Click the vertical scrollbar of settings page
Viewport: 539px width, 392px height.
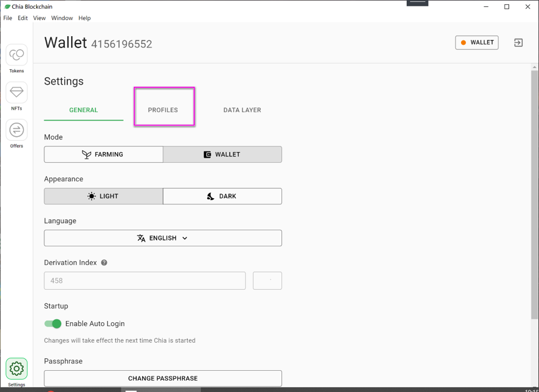(534, 195)
